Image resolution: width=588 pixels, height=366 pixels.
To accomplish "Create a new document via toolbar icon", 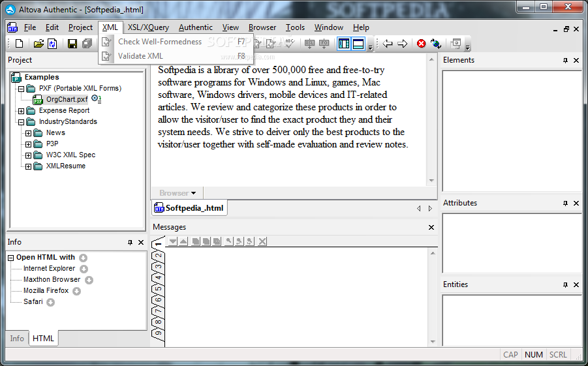I will click(19, 44).
